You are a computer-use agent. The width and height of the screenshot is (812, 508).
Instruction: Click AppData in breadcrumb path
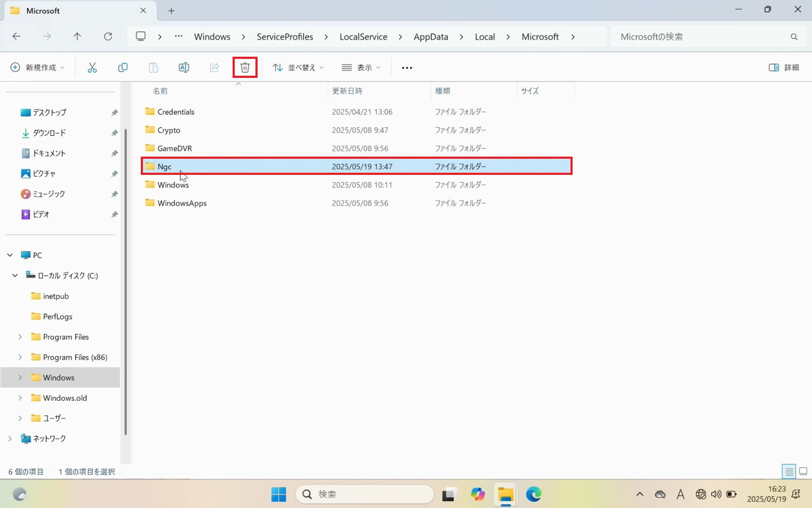[x=431, y=37]
